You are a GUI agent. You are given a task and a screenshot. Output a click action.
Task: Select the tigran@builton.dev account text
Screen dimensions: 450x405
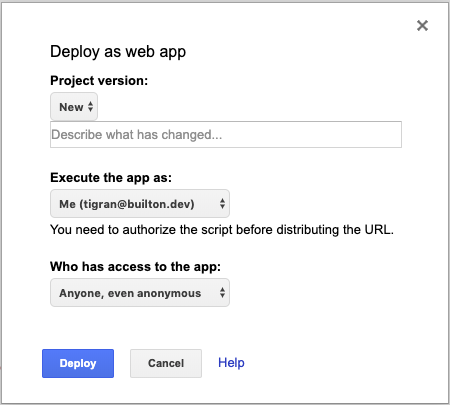(x=137, y=204)
